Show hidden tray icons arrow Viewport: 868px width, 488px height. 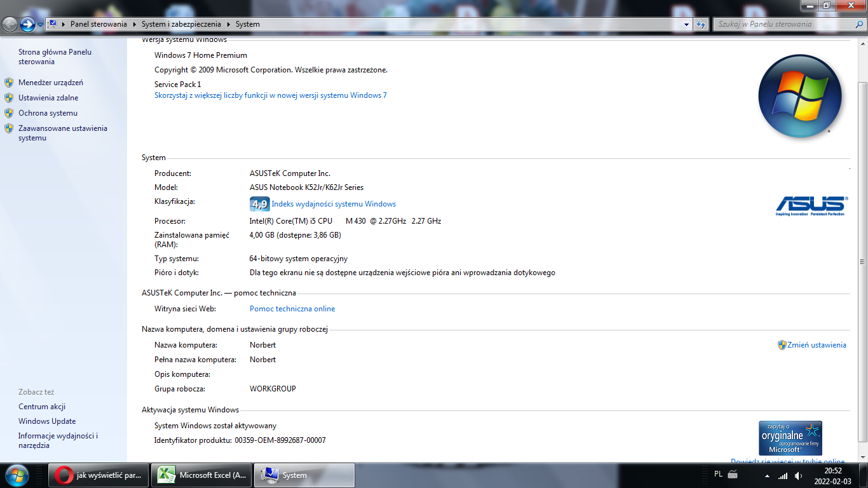767,475
